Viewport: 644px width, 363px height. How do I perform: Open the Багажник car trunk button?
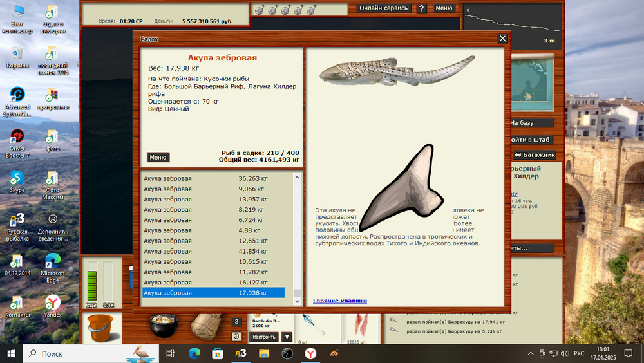534,155
